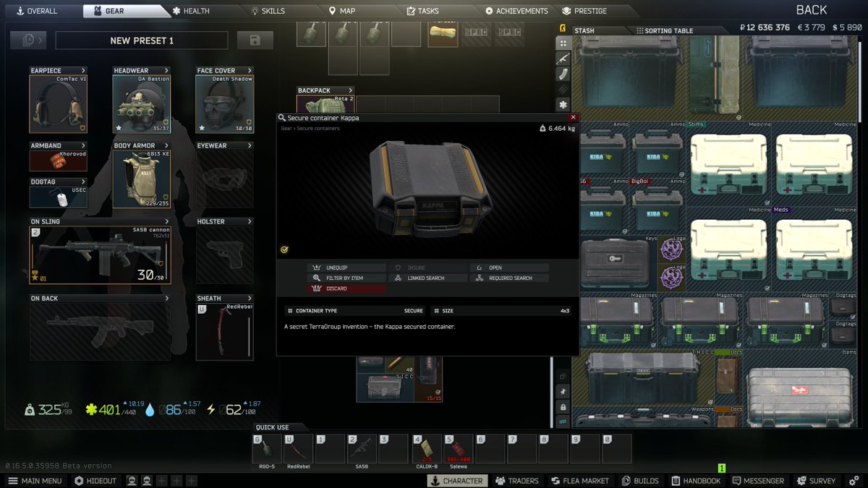The image size is (868, 488).
Task: Expand the Headwear slot arrow
Action: [x=167, y=71]
